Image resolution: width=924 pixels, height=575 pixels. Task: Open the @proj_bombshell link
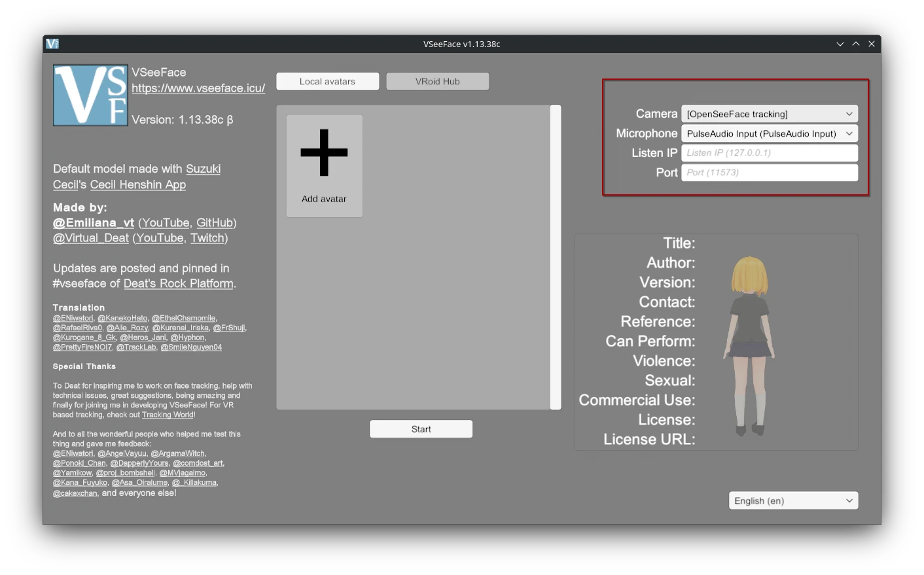tap(126, 473)
